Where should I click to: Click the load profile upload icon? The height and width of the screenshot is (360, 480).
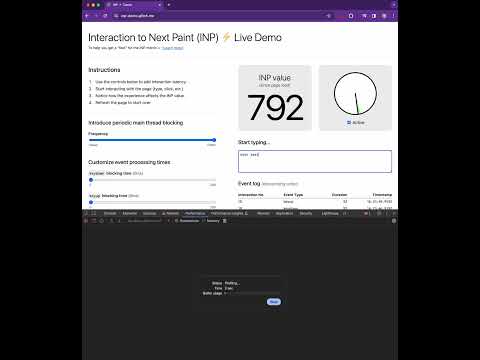(111, 221)
